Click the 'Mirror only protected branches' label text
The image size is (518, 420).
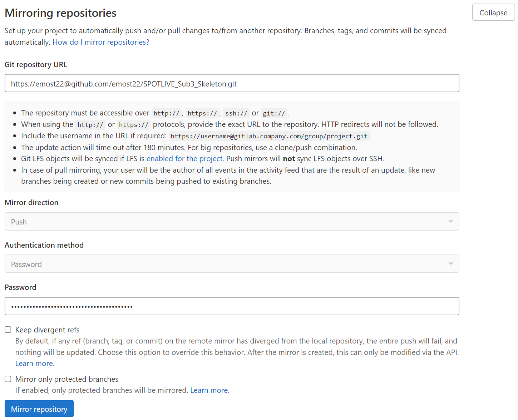66,379
